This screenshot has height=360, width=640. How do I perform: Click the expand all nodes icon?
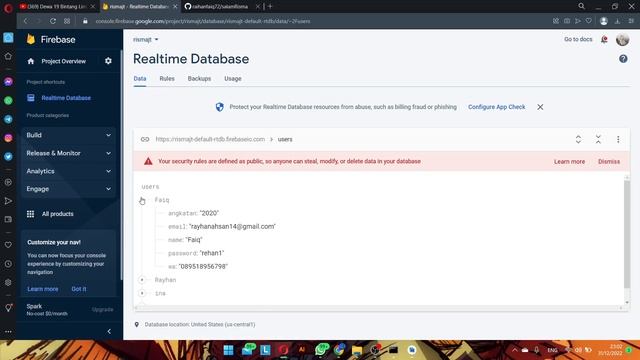(x=578, y=139)
